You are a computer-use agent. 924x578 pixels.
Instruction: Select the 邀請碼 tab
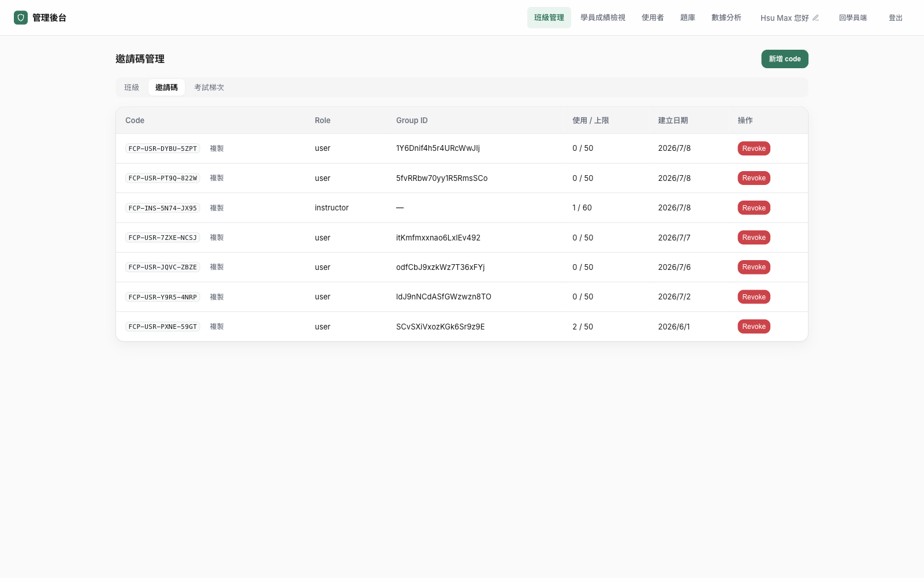pyautogui.click(x=166, y=87)
